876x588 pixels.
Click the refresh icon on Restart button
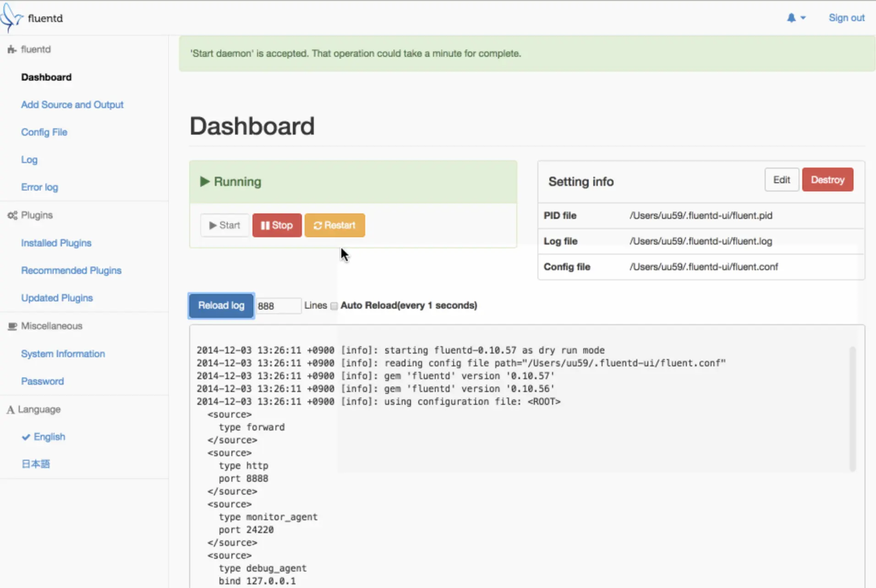coord(318,225)
